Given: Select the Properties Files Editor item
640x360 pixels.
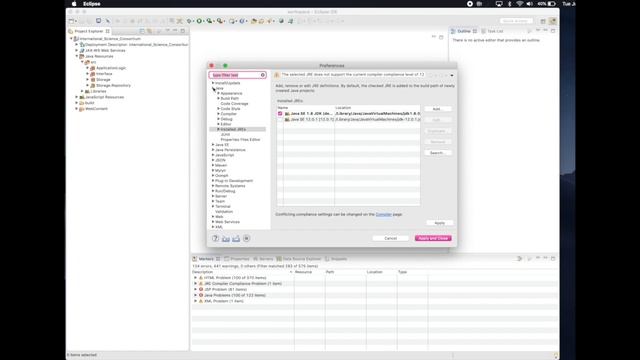Looking at the screenshot, I should pos(240,140).
